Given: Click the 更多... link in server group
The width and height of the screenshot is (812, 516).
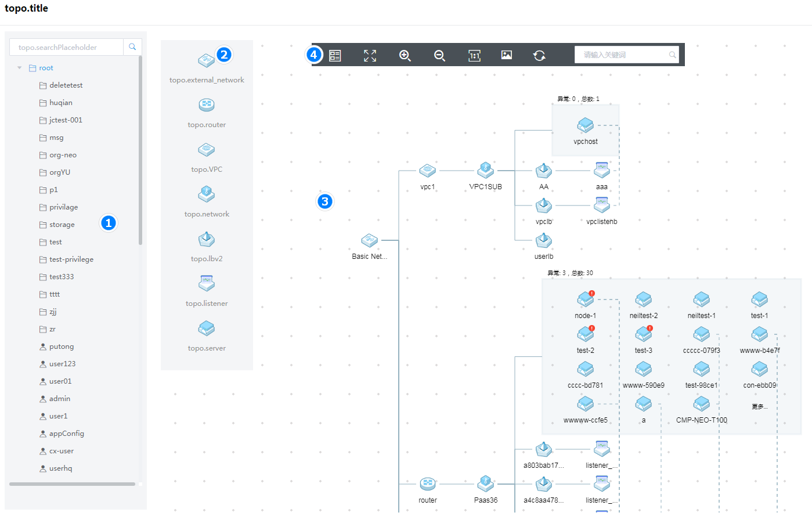Looking at the screenshot, I should (x=759, y=406).
